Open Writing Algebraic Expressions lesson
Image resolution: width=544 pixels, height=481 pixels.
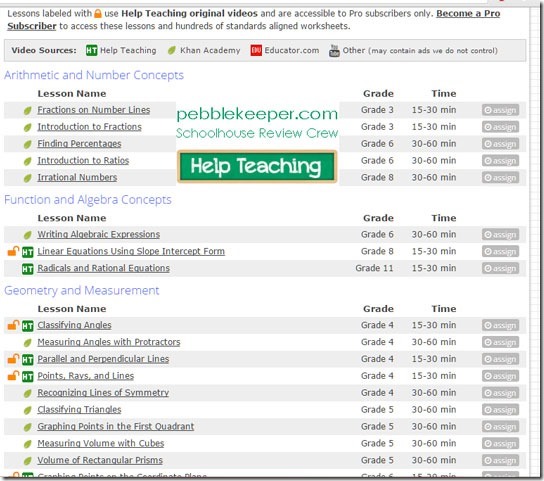coord(99,235)
